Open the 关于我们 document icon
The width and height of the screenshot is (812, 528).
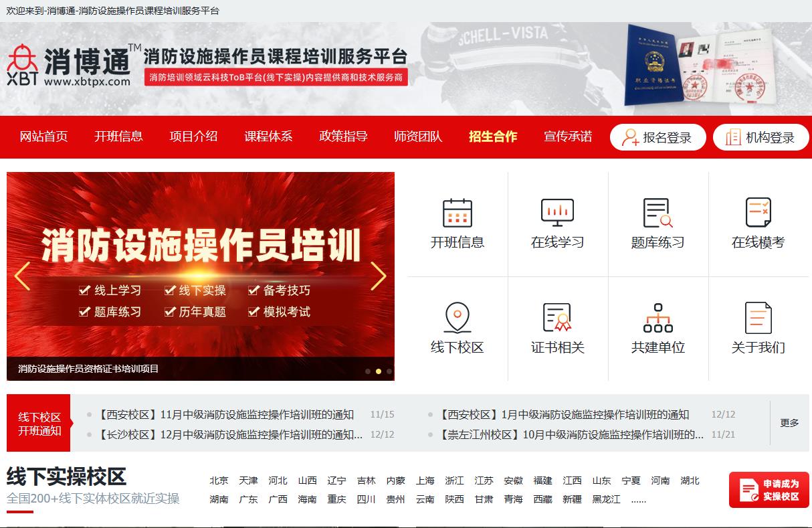point(758,317)
